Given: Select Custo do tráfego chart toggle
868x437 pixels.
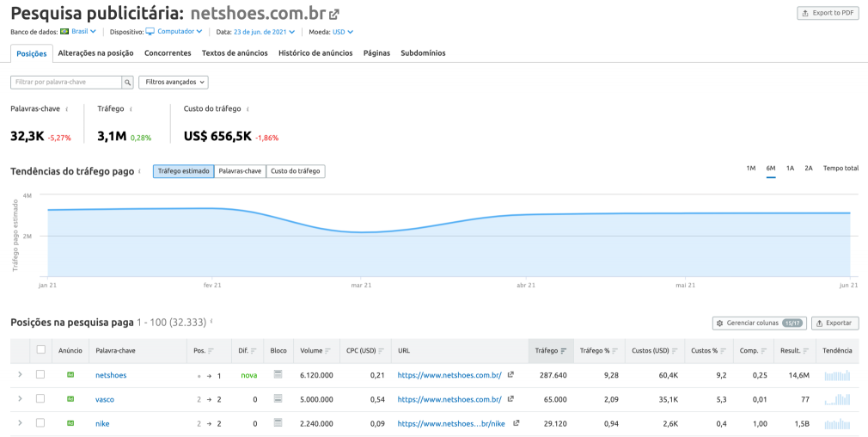Looking at the screenshot, I should pos(296,172).
